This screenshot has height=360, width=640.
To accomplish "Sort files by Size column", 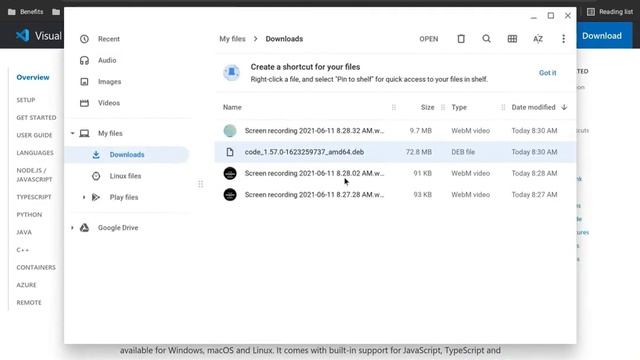I will pyautogui.click(x=427, y=107).
